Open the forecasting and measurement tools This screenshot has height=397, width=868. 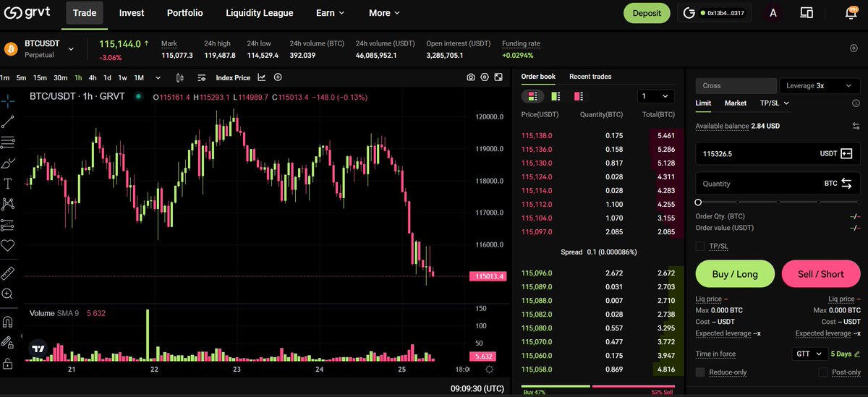[x=8, y=225]
